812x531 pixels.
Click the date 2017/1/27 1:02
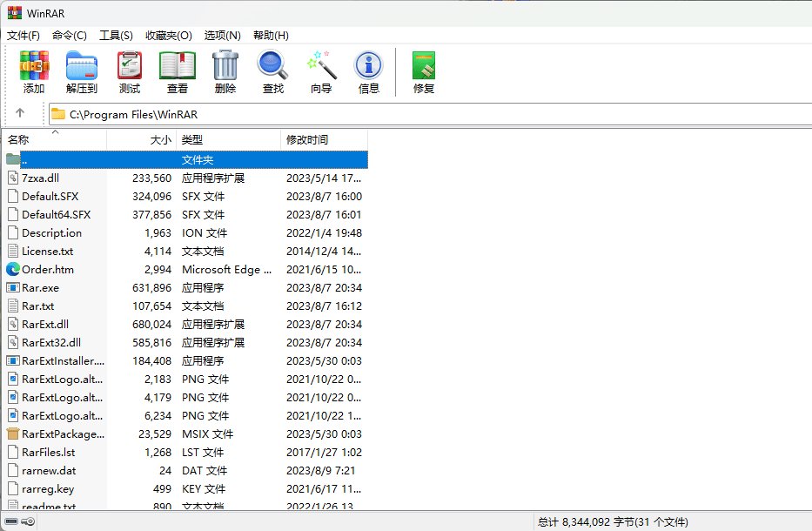(324, 453)
